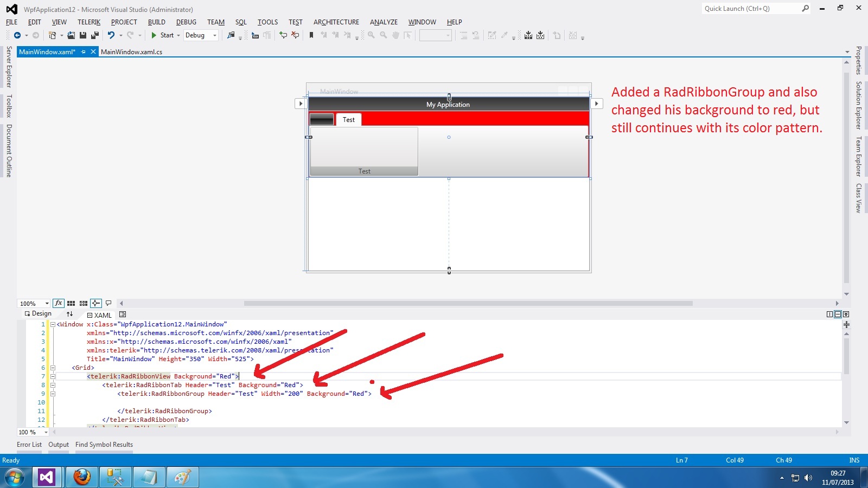
Task: Open the DEBUG menu
Action: 186,22
